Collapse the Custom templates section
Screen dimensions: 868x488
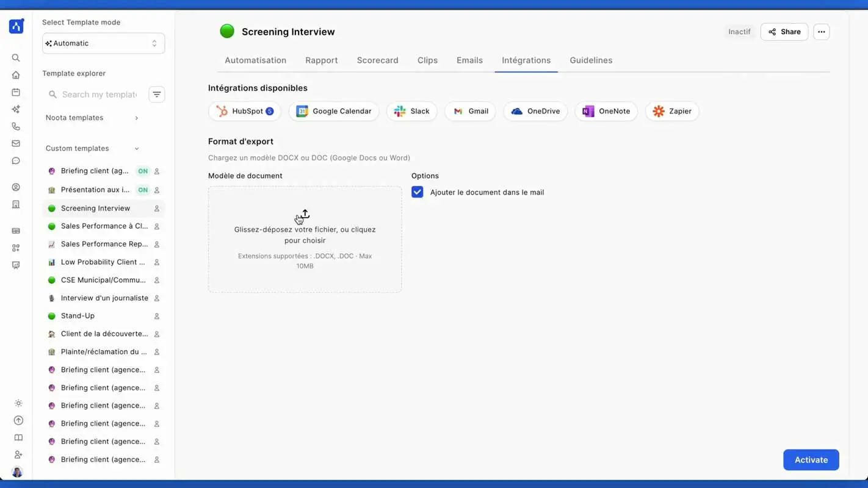(x=136, y=149)
